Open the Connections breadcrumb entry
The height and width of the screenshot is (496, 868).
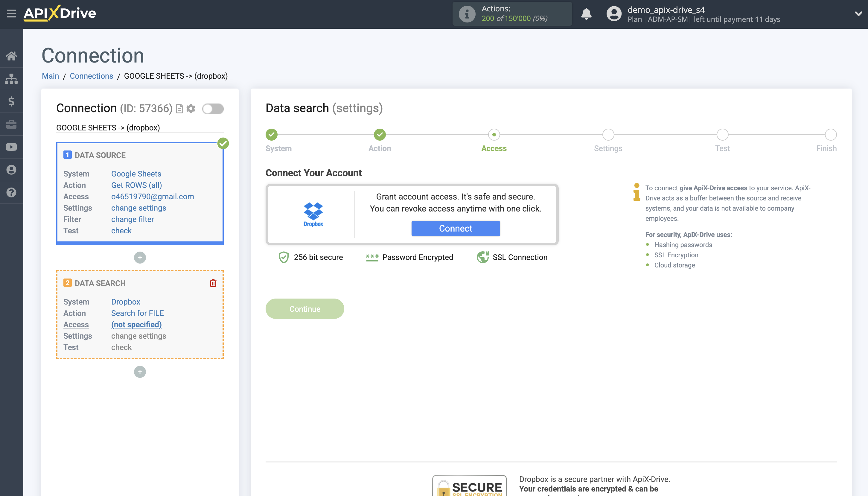pos(91,76)
